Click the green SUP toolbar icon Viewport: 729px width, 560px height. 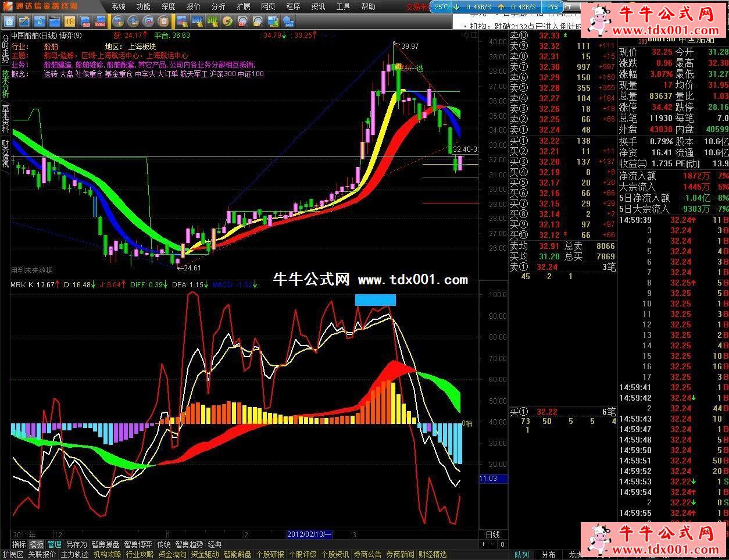pyautogui.click(x=212, y=22)
